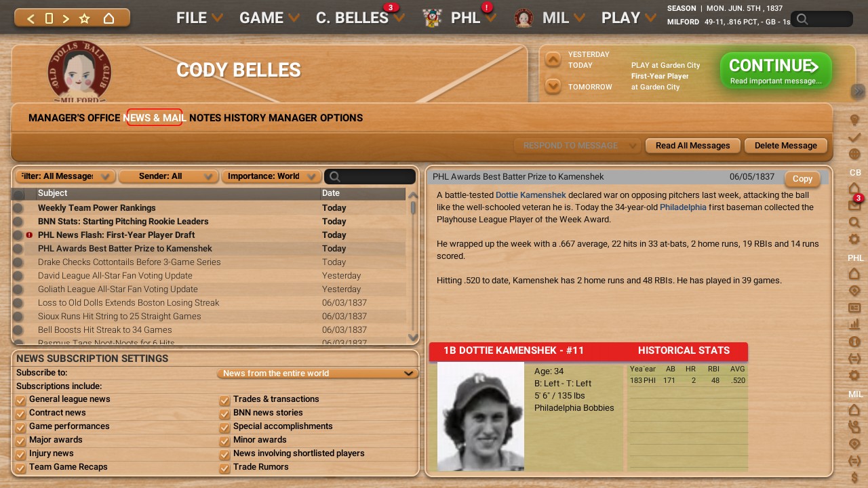Click the down arrow beside TOMORROW schedule
868x488 pixels.
click(553, 86)
